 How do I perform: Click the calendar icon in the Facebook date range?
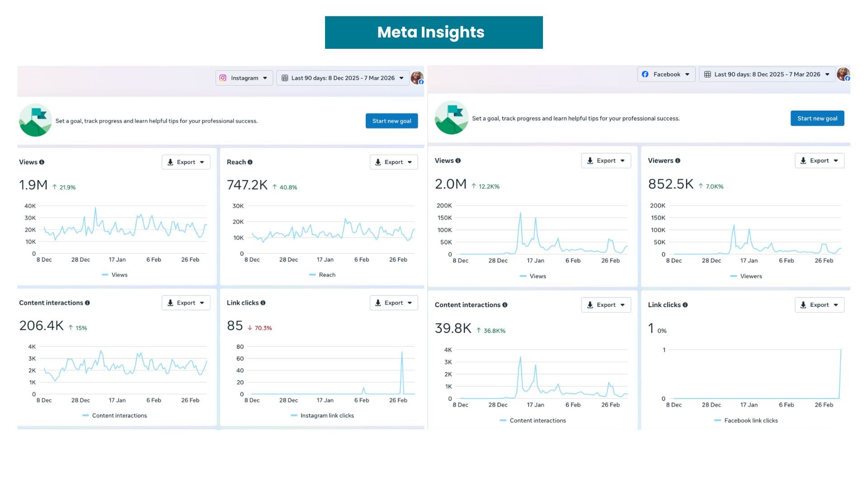click(x=708, y=74)
